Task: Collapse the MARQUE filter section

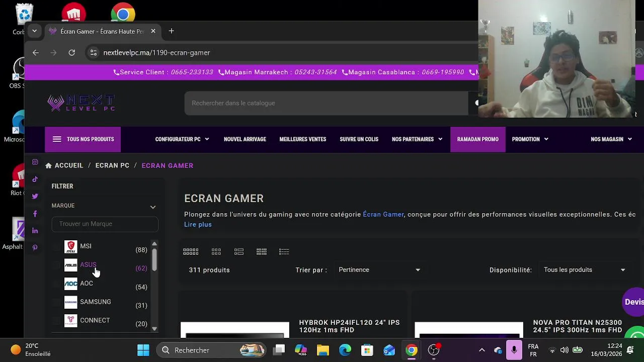Action: click(x=153, y=207)
